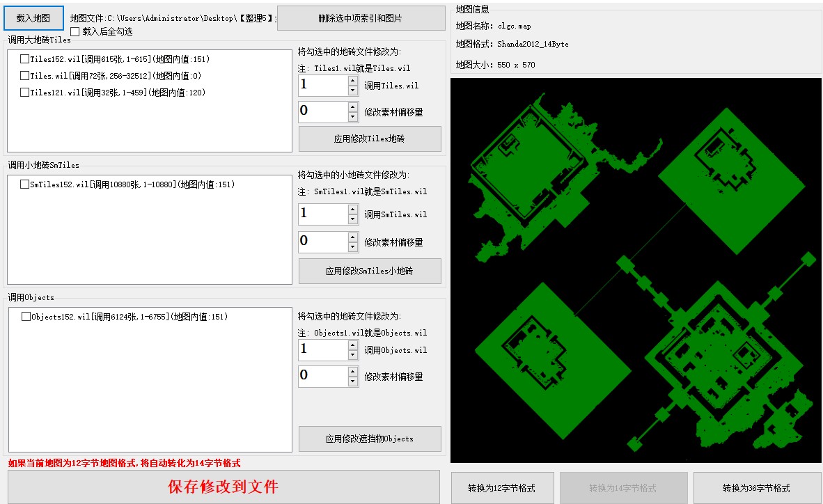Decrease the Tiles 修改素材偏移量 spinner value
Viewport: 823px width, 504px height.
point(353,117)
